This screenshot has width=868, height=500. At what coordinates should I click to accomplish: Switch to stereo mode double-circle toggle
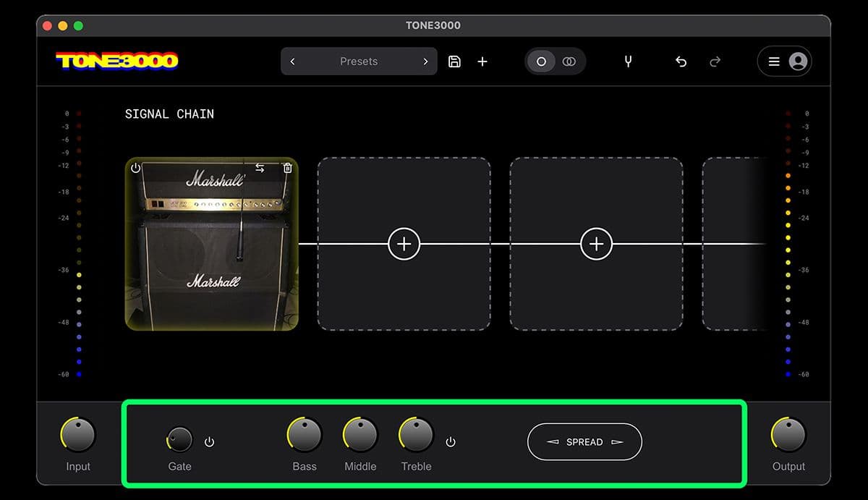pyautogui.click(x=569, y=62)
